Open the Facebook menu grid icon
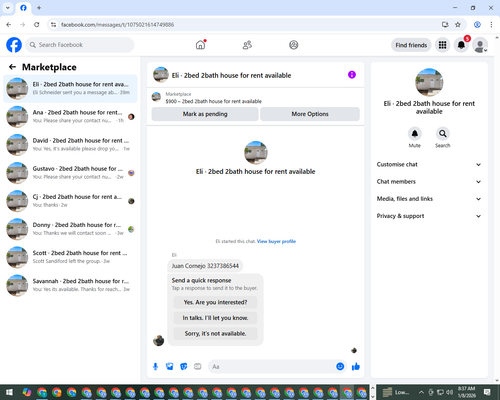500x400 pixels. pyautogui.click(x=442, y=45)
